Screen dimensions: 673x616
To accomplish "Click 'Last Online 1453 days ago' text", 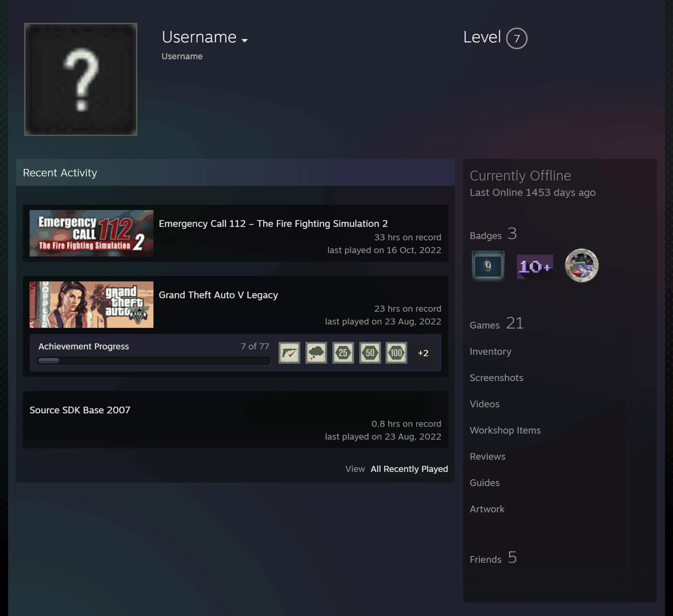I will [x=532, y=192].
